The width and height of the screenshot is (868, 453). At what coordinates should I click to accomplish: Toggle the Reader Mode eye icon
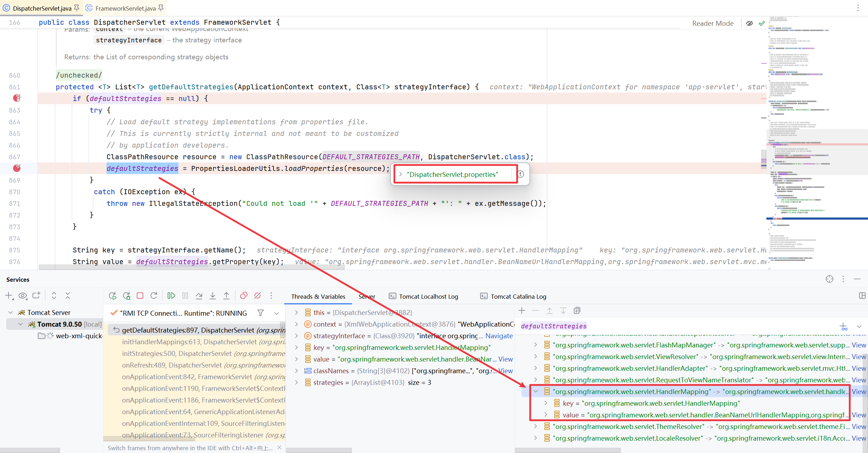click(749, 23)
